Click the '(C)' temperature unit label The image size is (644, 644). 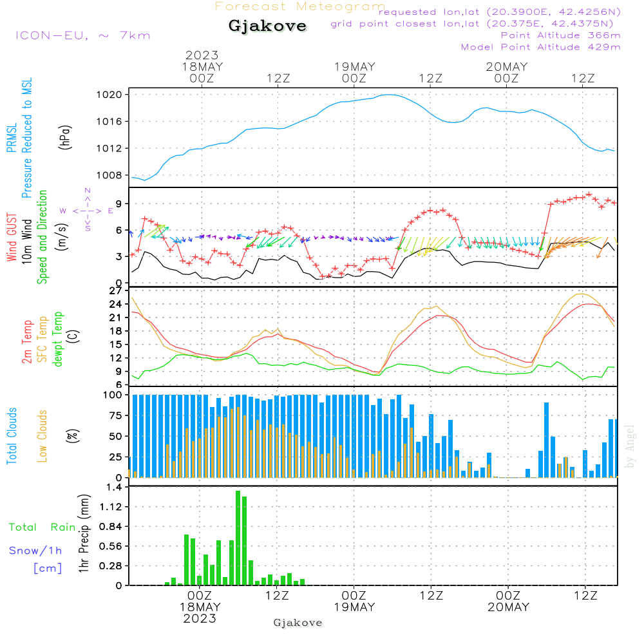(73, 336)
